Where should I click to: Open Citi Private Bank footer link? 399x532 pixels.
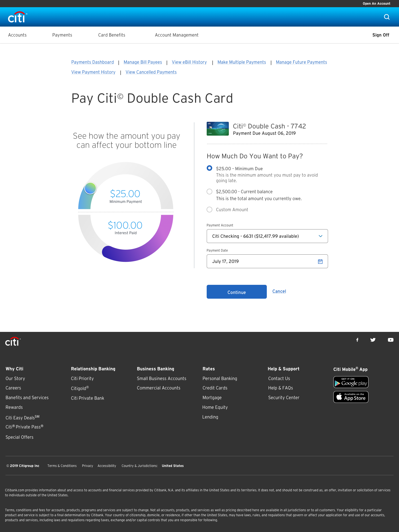[x=88, y=398]
